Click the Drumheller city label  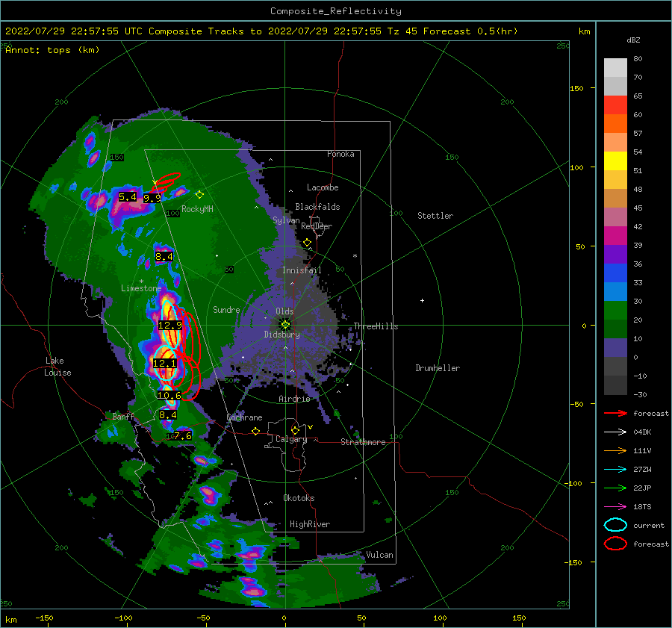click(438, 368)
